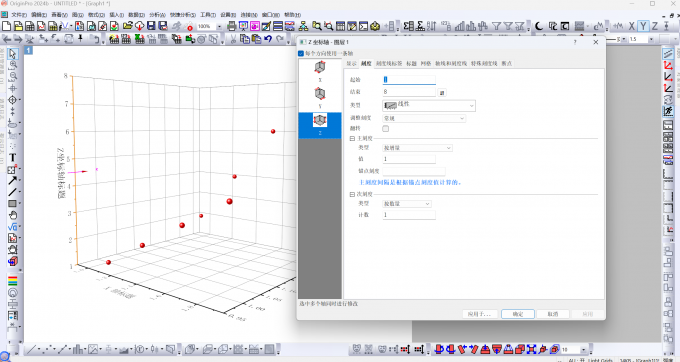Open the 分析 menu
This screenshot has width=680, height=362.
157,15
